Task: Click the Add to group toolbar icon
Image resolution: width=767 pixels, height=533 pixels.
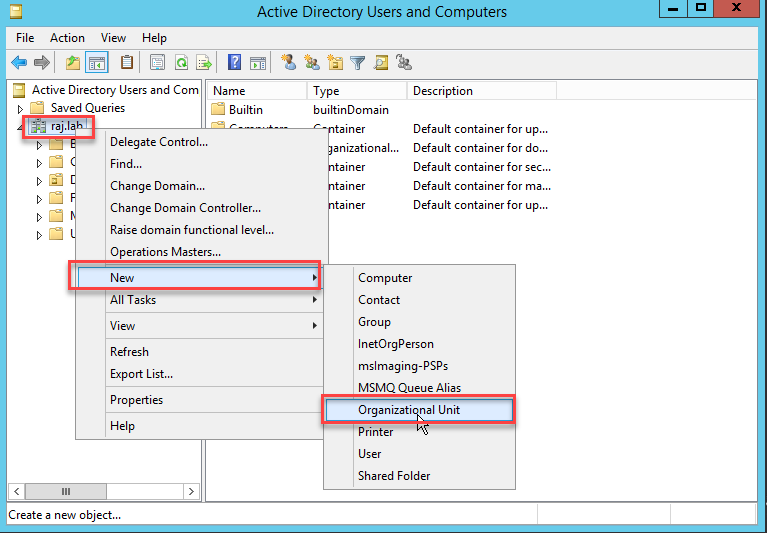Action: pos(404,62)
